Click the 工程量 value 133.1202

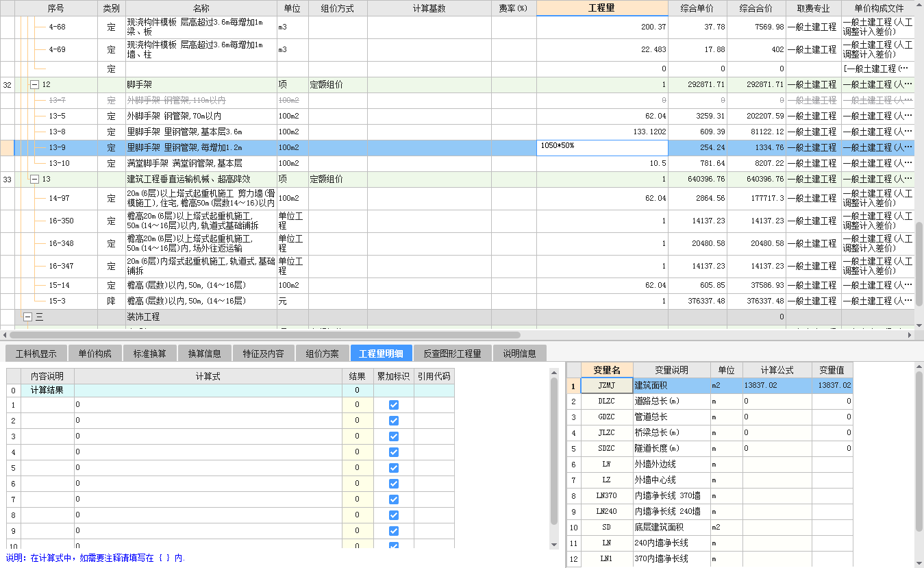pos(602,132)
